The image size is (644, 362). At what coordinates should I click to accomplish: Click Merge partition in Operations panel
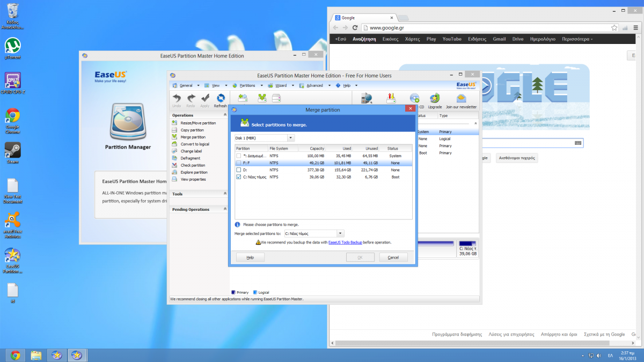click(193, 137)
